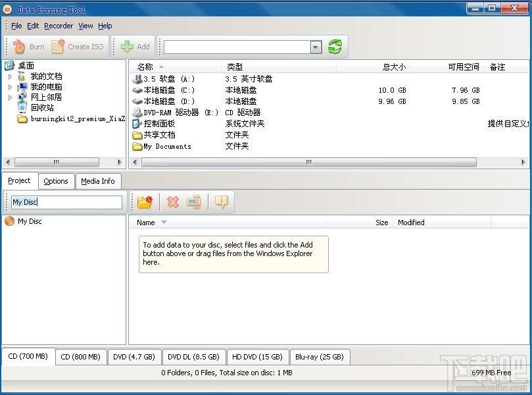Screen dimensions: 532x395
Task: Switch to the Media Info tab
Action: pos(98,181)
